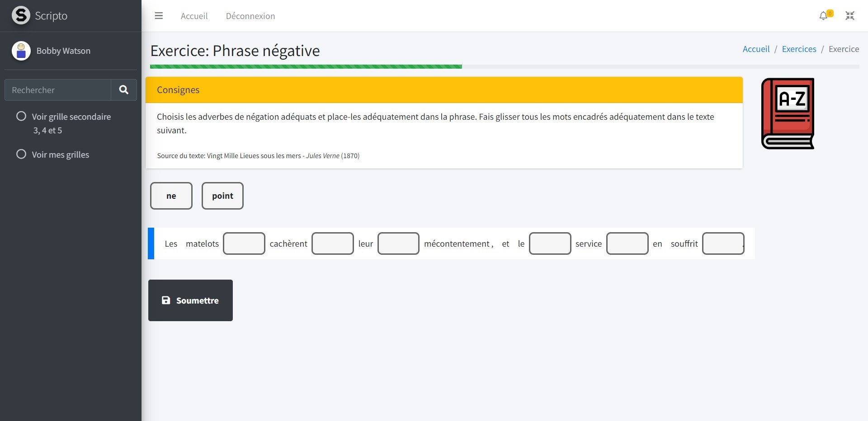Viewport: 868px width, 421px height.
Task: Click the "point" word tile
Action: (x=222, y=196)
